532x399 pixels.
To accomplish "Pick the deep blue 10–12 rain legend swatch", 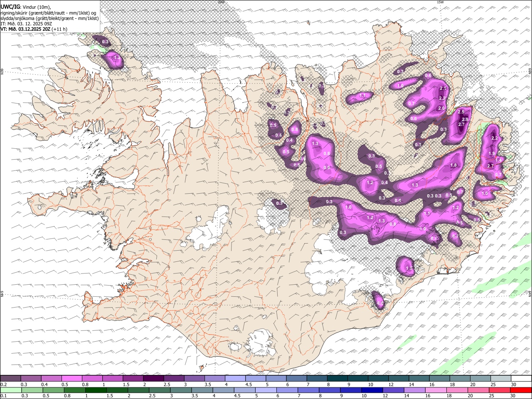I will click(372, 390).
